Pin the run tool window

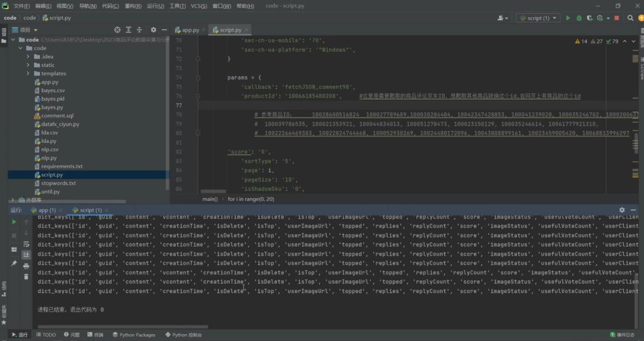tap(14, 264)
